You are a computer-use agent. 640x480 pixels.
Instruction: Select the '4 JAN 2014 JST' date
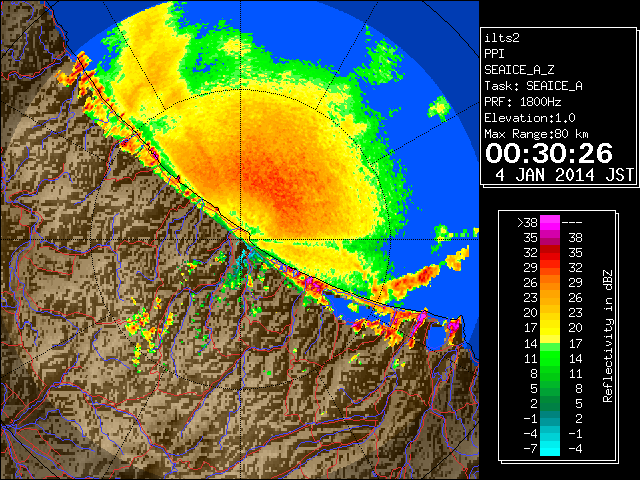[x=564, y=175]
